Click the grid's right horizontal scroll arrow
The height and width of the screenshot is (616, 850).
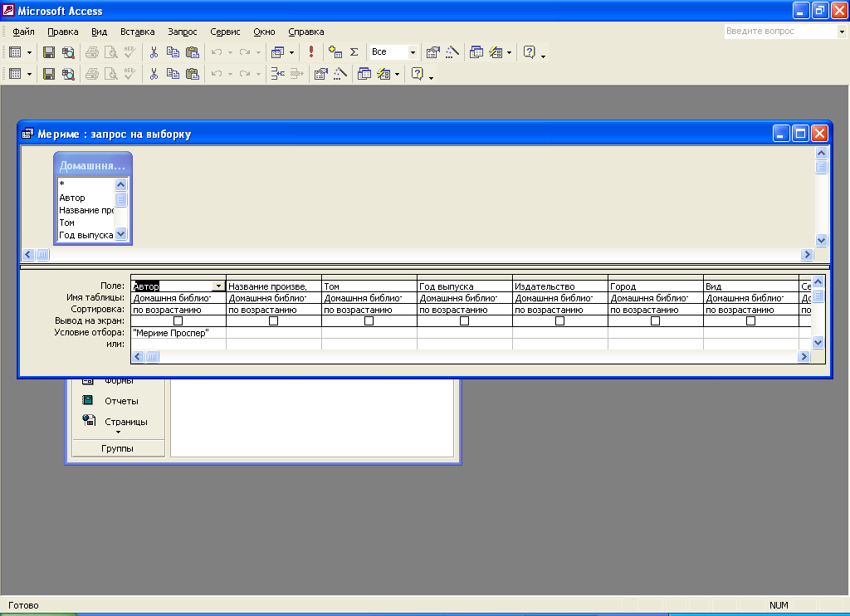point(804,356)
